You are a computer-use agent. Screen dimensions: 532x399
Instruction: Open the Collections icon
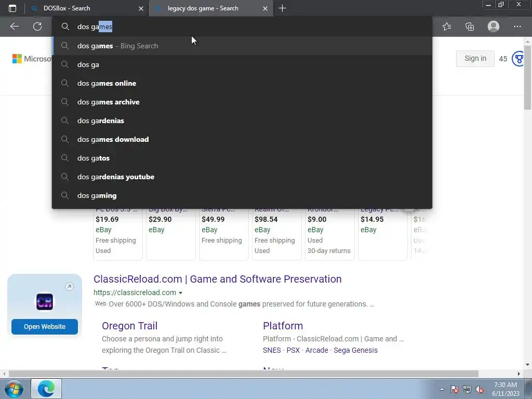(470, 26)
